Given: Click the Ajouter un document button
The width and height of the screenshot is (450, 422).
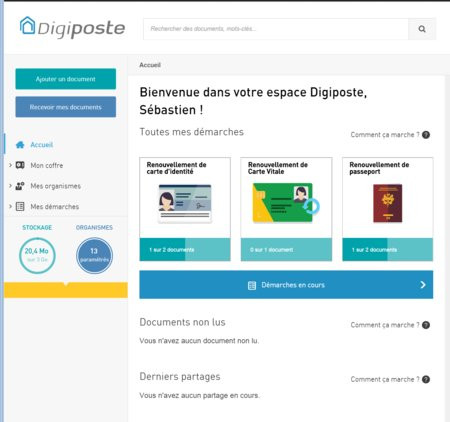Looking at the screenshot, I should pos(66,79).
